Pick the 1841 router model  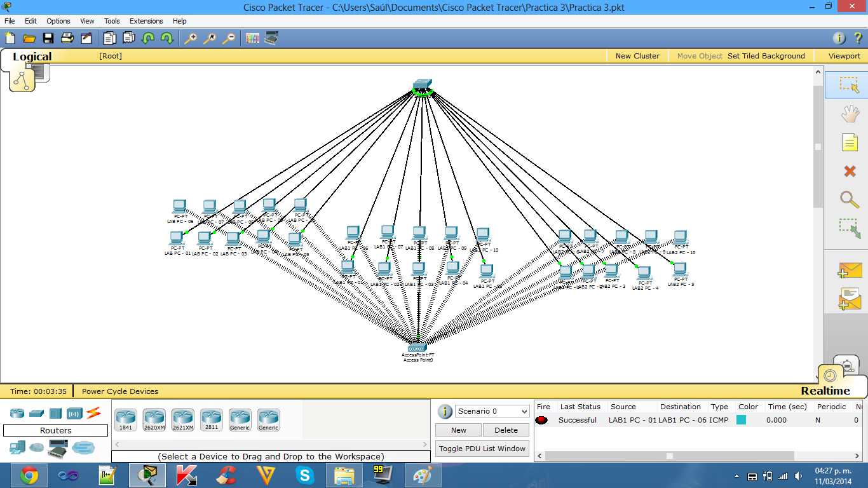125,420
